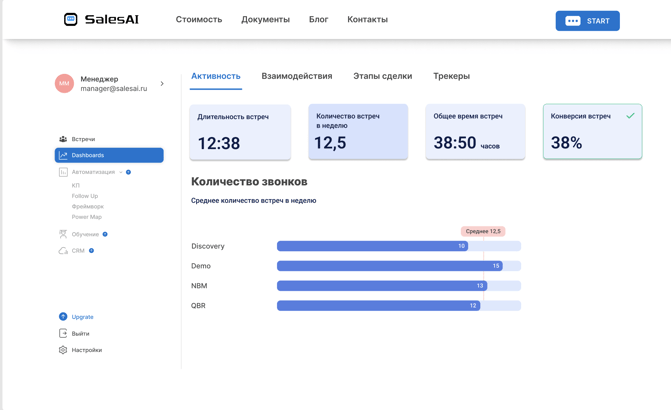
Task: Click the Выйти logout icon
Action: tap(63, 334)
